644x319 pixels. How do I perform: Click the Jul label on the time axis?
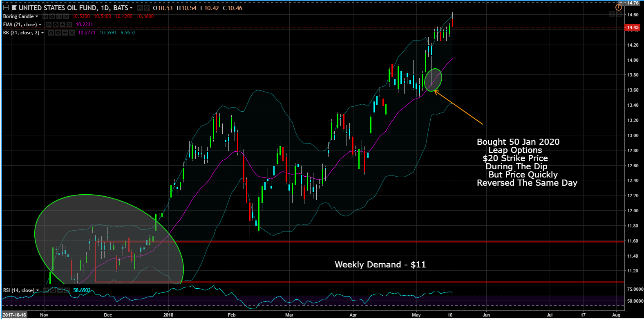point(550,315)
